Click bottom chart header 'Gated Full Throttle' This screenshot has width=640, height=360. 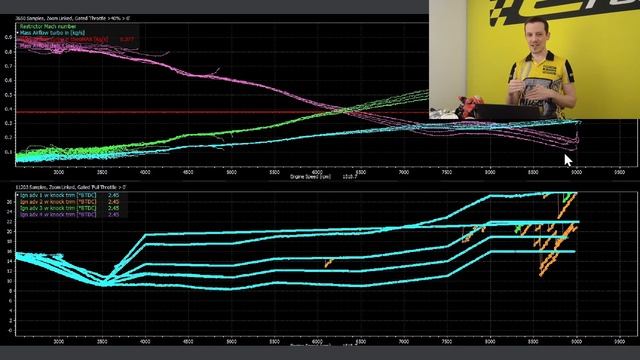click(x=98, y=187)
